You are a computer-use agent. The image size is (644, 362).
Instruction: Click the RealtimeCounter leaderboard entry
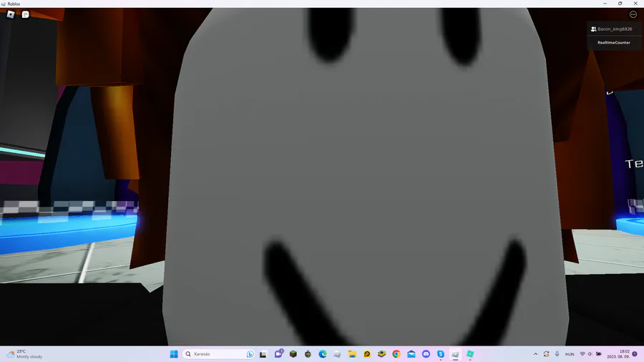click(615, 43)
